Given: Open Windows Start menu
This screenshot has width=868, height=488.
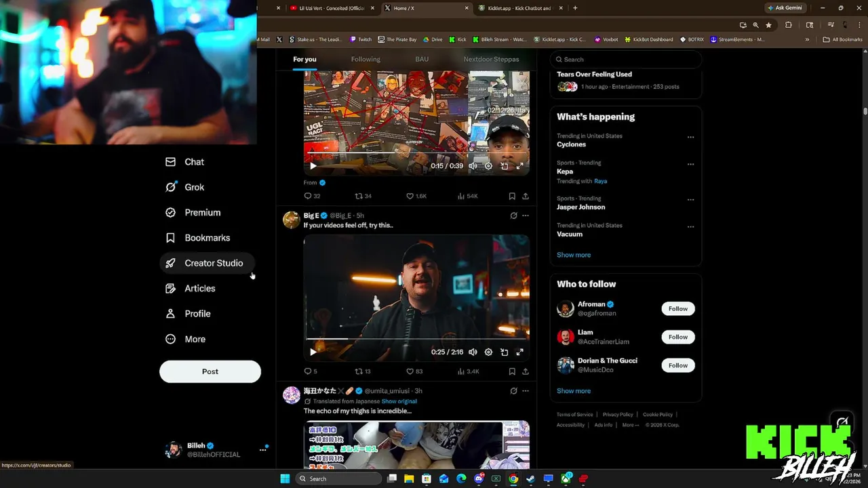Looking at the screenshot, I should (x=285, y=479).
